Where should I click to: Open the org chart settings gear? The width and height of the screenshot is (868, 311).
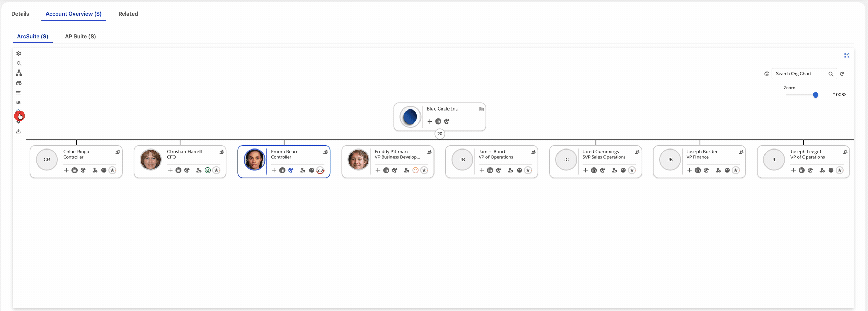pyautogui.click(x=19, y=53)
